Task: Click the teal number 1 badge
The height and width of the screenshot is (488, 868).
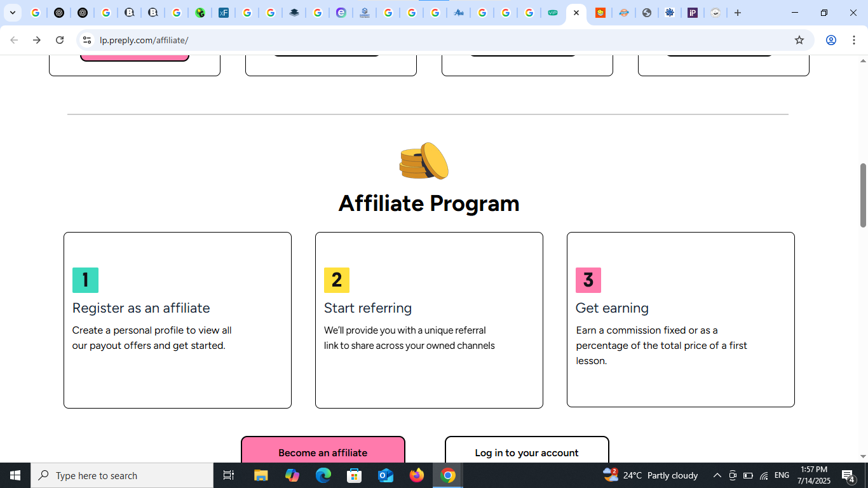Action: (x=85, y=280)
